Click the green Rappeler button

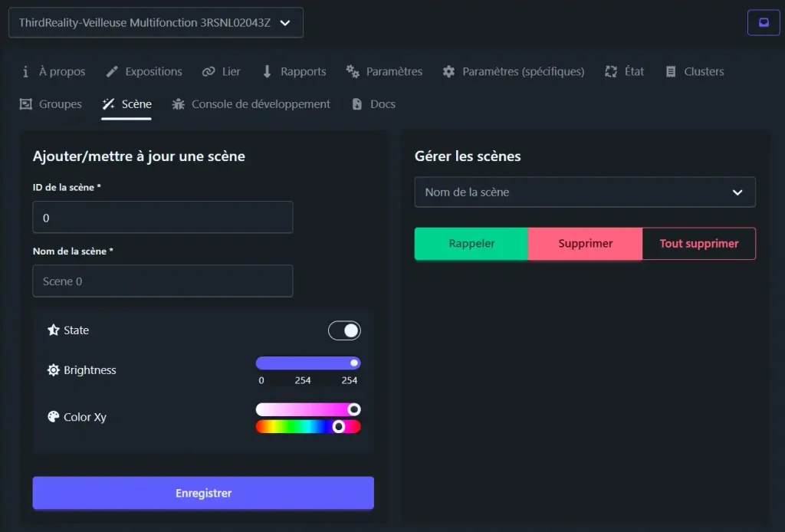tap(471, 244)
